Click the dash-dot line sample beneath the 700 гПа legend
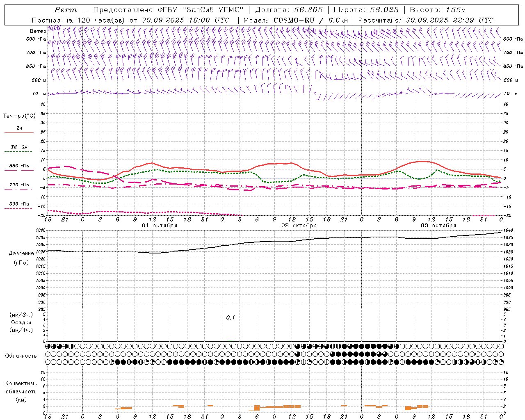 coord(19,189)
